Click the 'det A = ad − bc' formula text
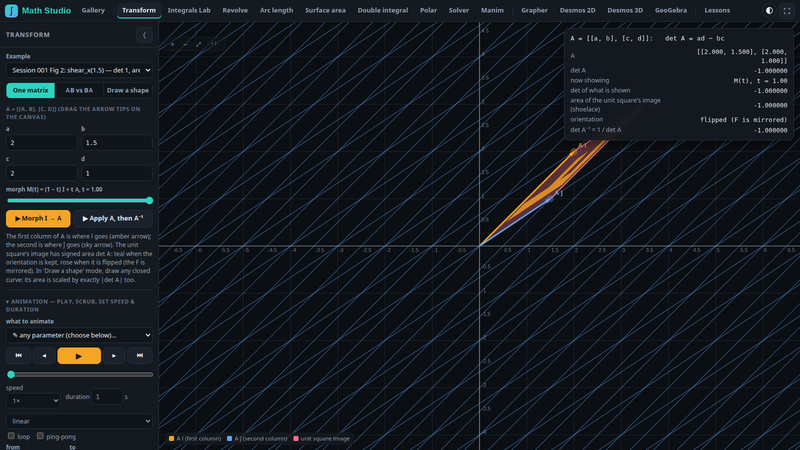This screenshot has width=800, height=450. tap(694, 38)
